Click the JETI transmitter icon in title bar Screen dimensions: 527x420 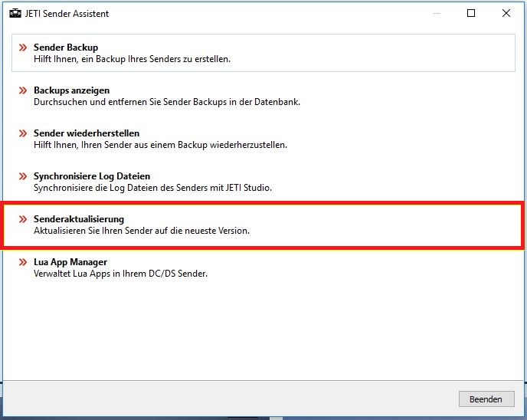[15, 14]
